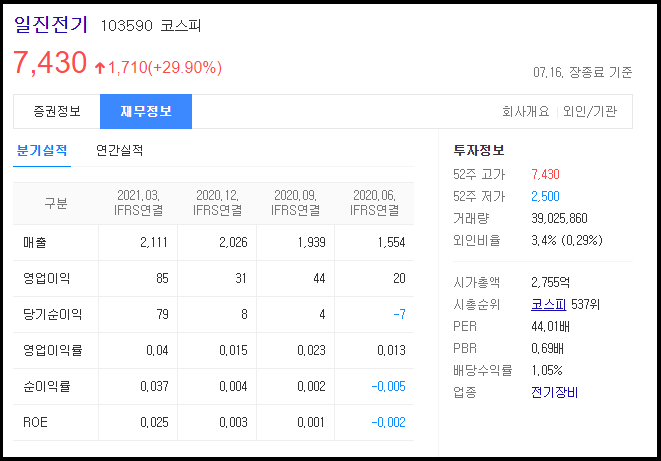The image size is (661, 461).
Task: Click the 매출 value 2,111
Action: pyautogui.click(x=154, y=243)
